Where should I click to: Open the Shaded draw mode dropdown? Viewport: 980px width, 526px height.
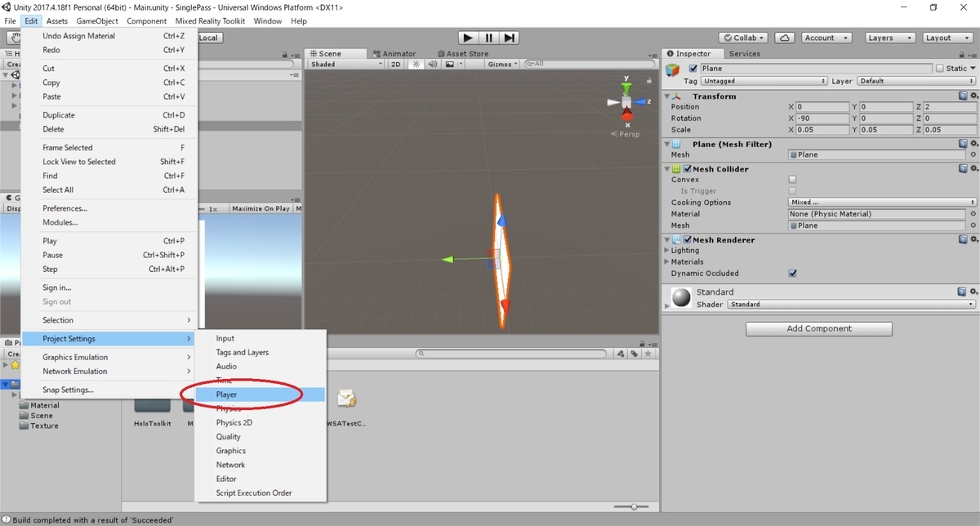[x=345, y=64]
